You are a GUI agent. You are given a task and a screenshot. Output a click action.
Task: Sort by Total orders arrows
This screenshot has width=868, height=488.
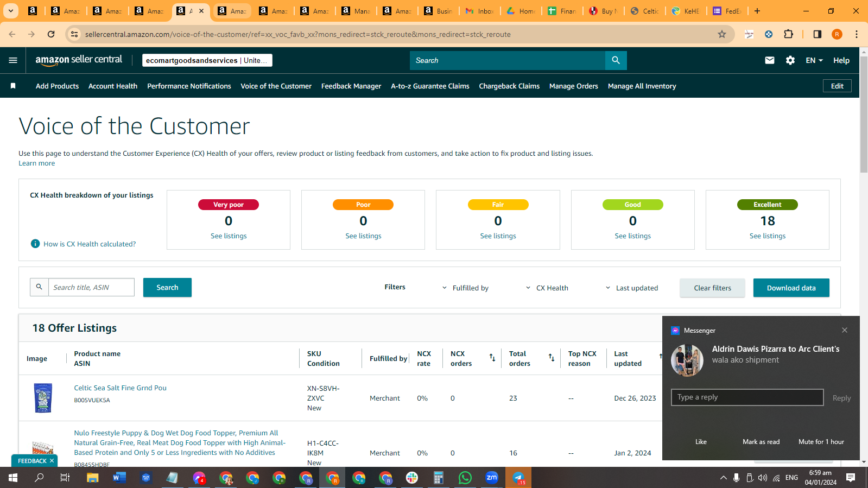pos(552,358)
